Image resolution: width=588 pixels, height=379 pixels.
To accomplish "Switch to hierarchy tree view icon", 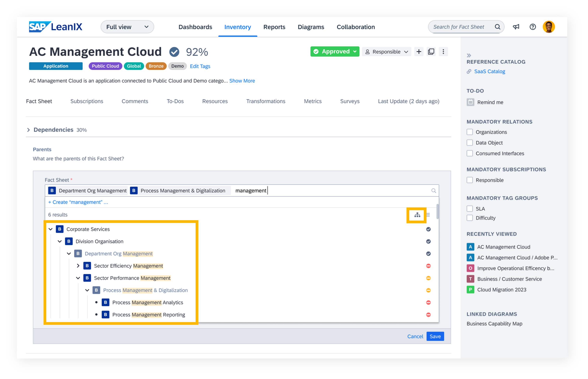I will (417, 215).
